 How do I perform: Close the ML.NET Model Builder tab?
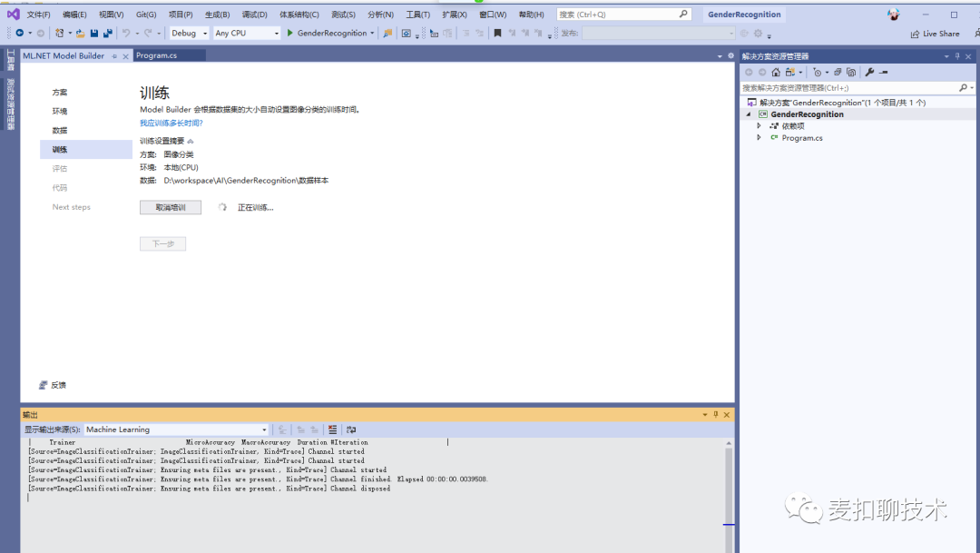125,56
